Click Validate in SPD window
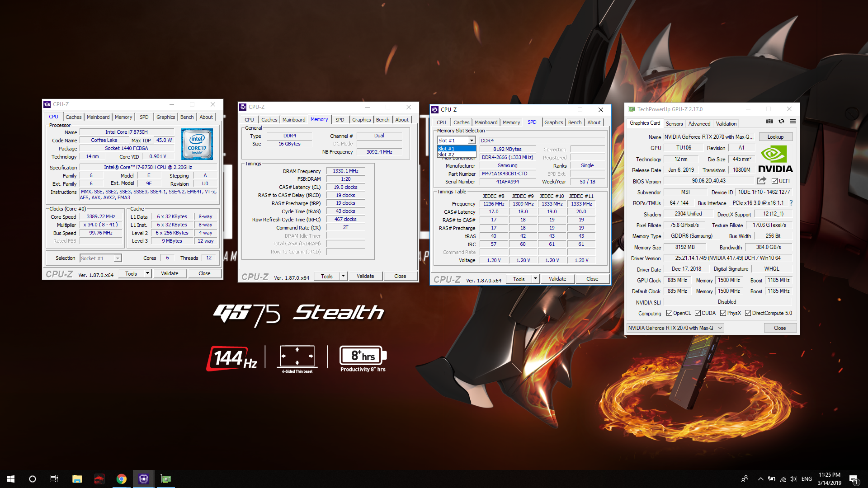The height and width of the screenshot is (488, 868). click(x=557, y=279)
